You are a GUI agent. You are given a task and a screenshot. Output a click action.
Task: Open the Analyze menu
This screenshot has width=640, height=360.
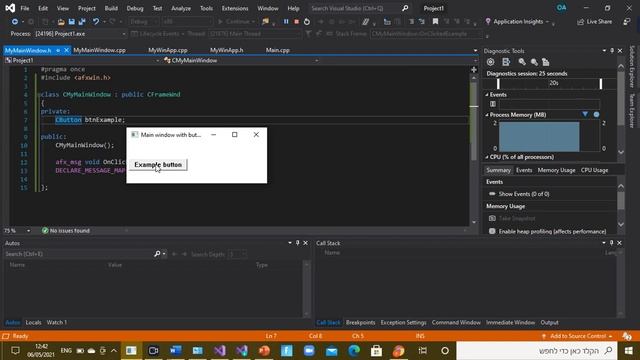(x=181, y=8)
